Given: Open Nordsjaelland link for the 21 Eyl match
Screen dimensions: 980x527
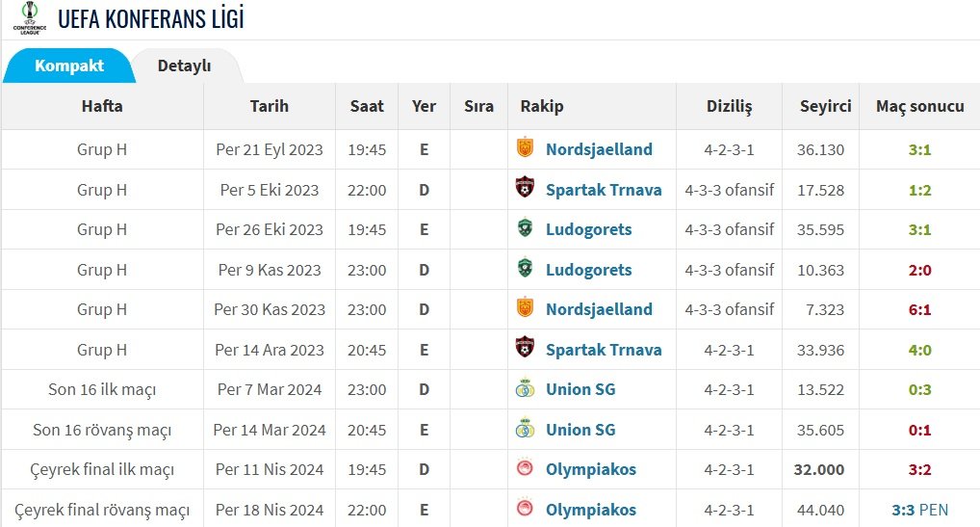Looking at the screenshot, I should tap(599, 149).
